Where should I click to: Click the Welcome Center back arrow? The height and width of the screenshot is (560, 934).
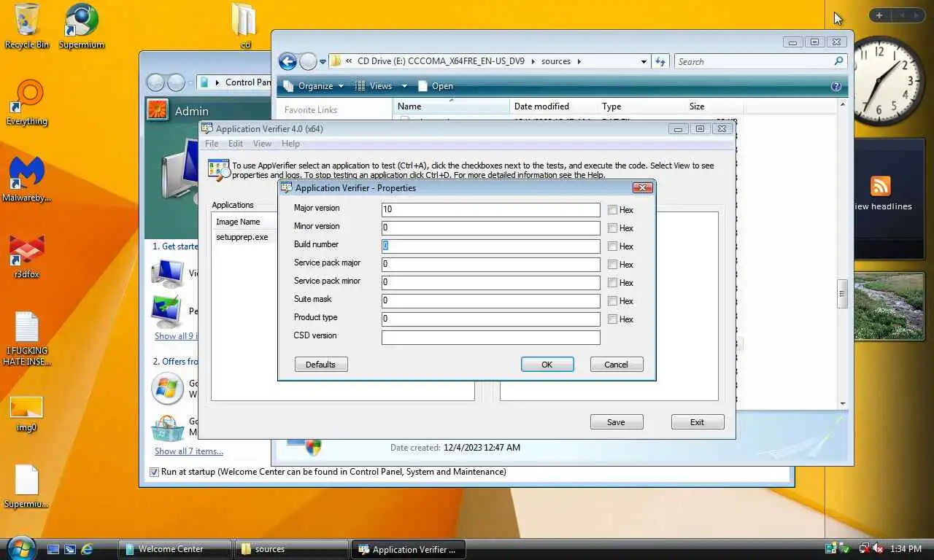click(x=155, y=82)
